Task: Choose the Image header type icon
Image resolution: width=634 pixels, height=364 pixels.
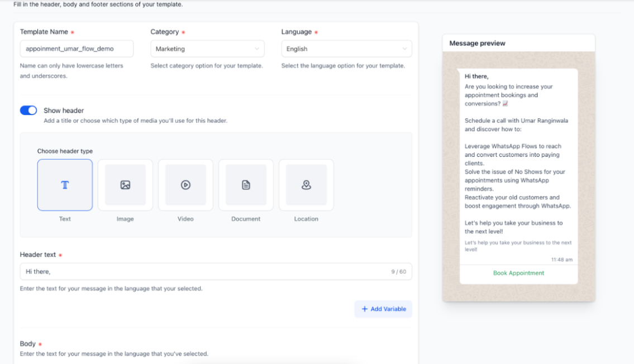Action: click(125, 185)
